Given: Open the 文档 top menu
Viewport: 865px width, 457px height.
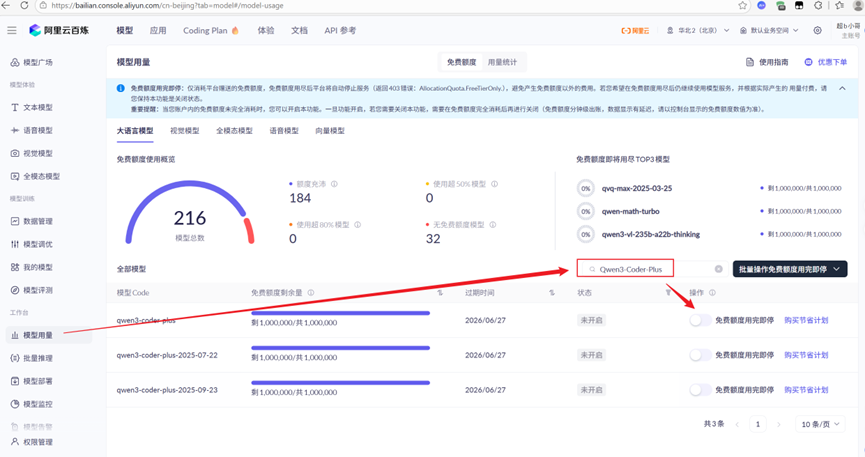Looking at the screenshot, I should click(300, 30).
